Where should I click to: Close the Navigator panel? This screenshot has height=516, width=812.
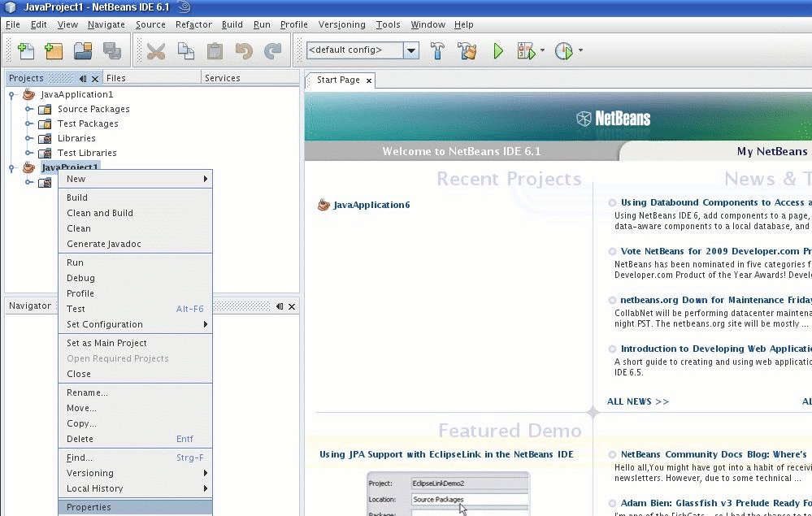tap(292, 306)
